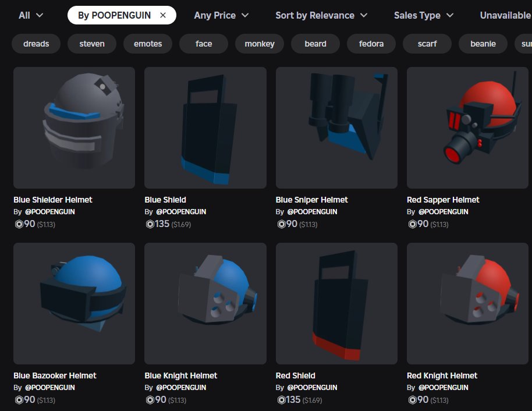Click the 135 price of Red Shield
Screen dimensions: 532x411
coord(293,400)
